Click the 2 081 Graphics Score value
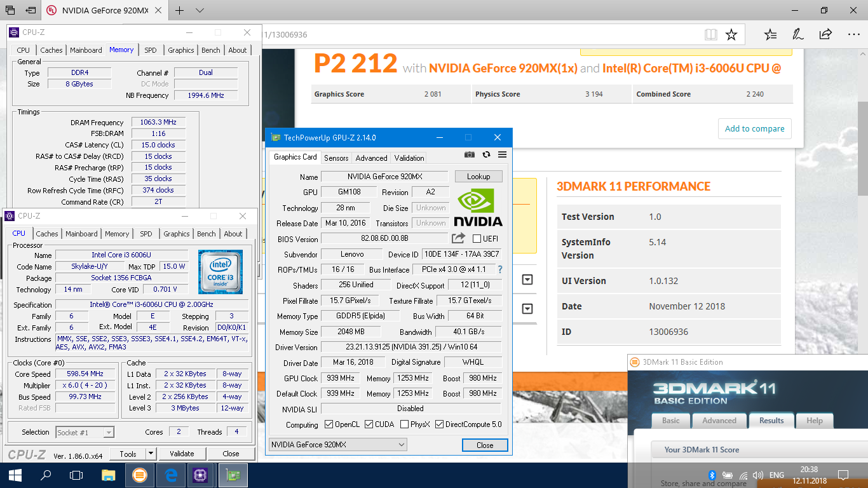Image resolution: width=868 pixels, height=488 pixels. tap(433, 94)
